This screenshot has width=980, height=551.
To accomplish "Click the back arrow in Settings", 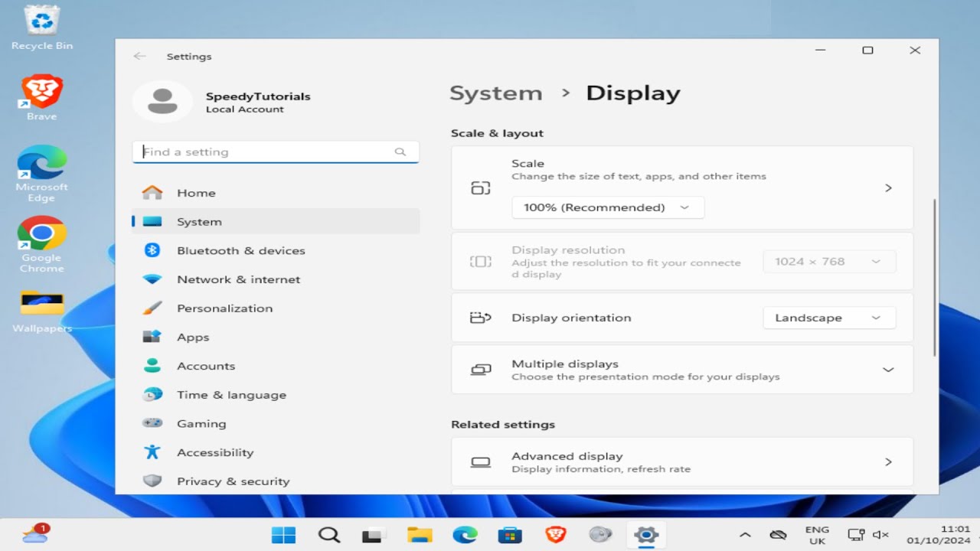I will (x=139, y=56).
